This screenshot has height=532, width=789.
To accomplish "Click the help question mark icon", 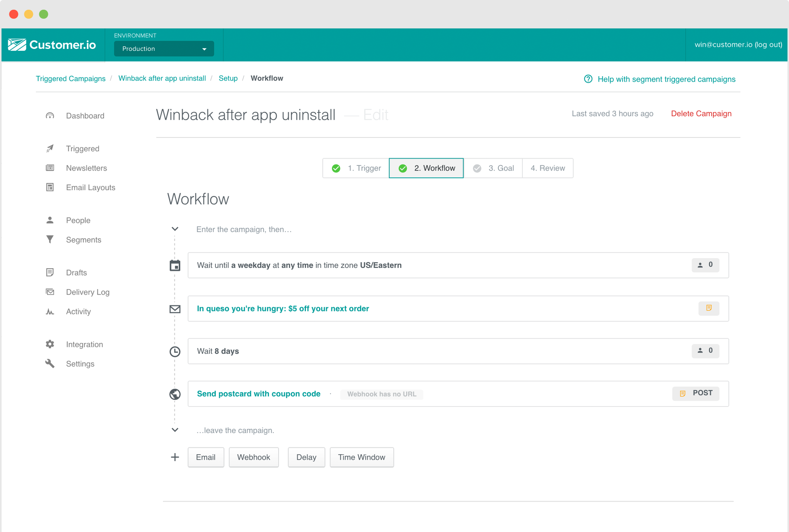I will point(588,79).
